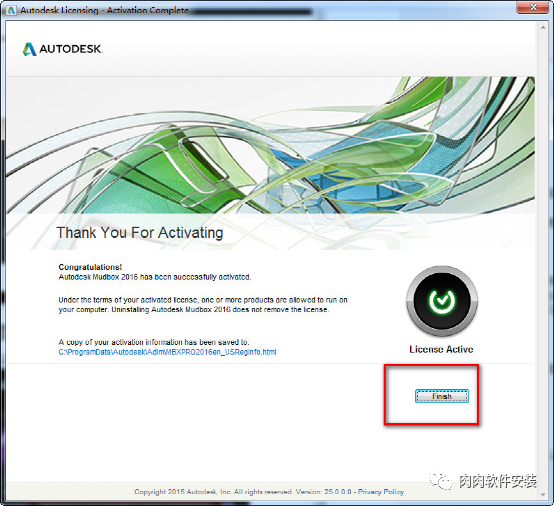Click the scrollbar down arrow
Viewport: 554px width, 506px height.
[x=543, y=494]
